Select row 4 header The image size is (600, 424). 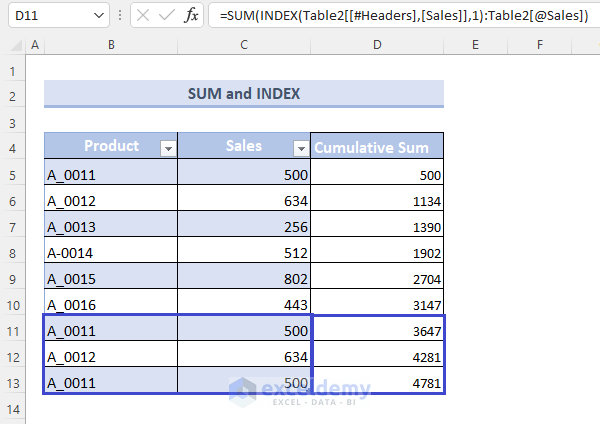[x=13, y=148]
